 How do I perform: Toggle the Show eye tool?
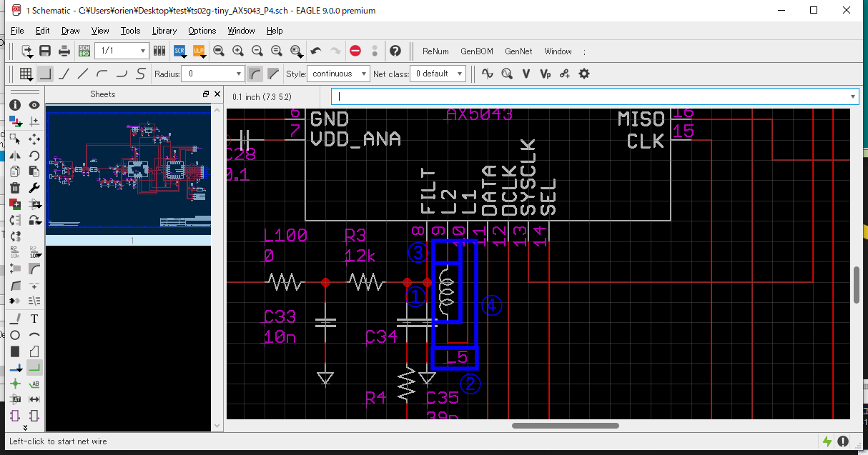34,105
